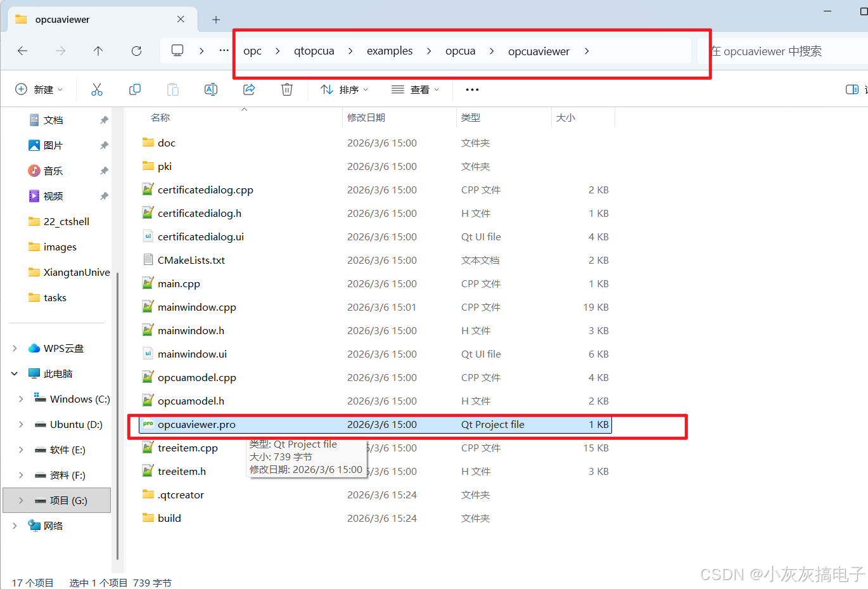
Task: Open a new Explorer tab
Action: (216, 20)
